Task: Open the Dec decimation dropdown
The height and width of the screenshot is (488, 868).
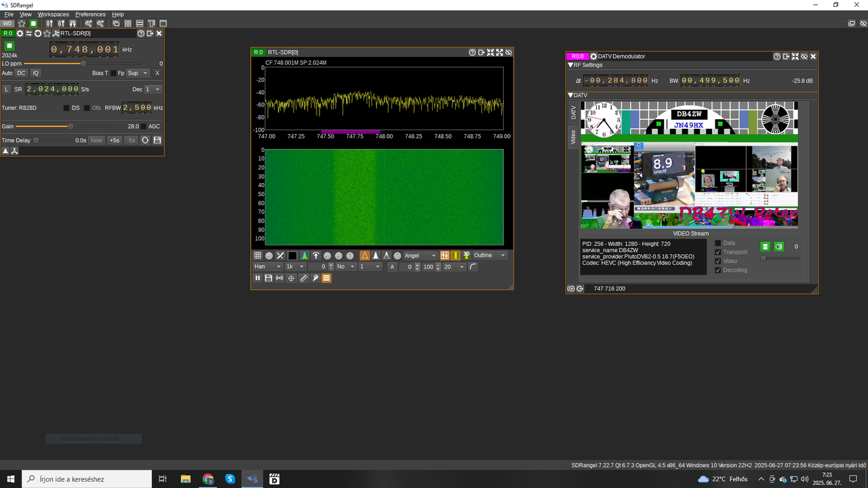Action: point(153,89)
